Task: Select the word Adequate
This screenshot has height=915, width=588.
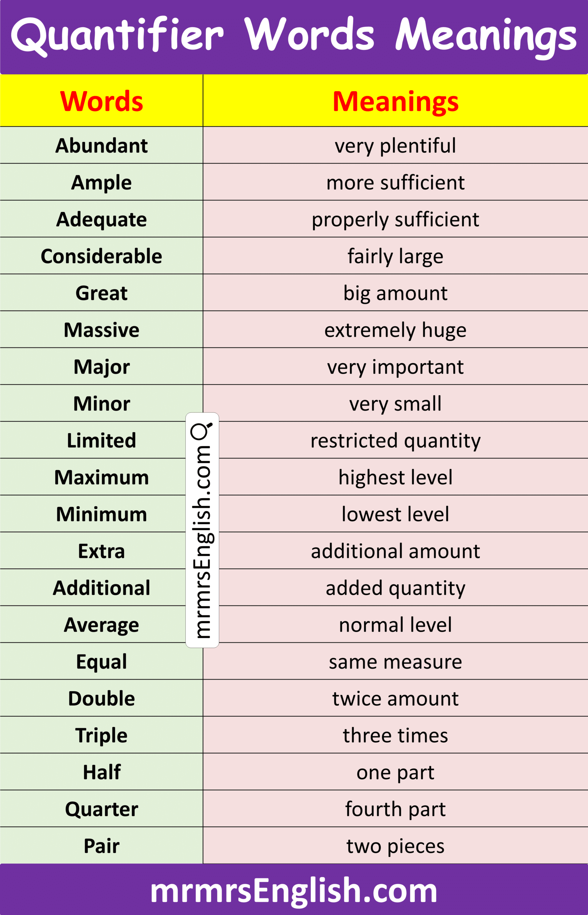Action: [101, 219]
